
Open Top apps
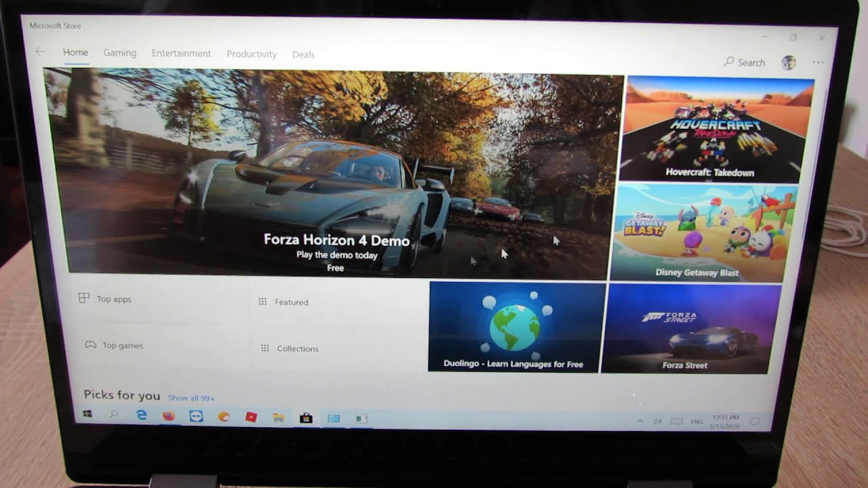105,299
